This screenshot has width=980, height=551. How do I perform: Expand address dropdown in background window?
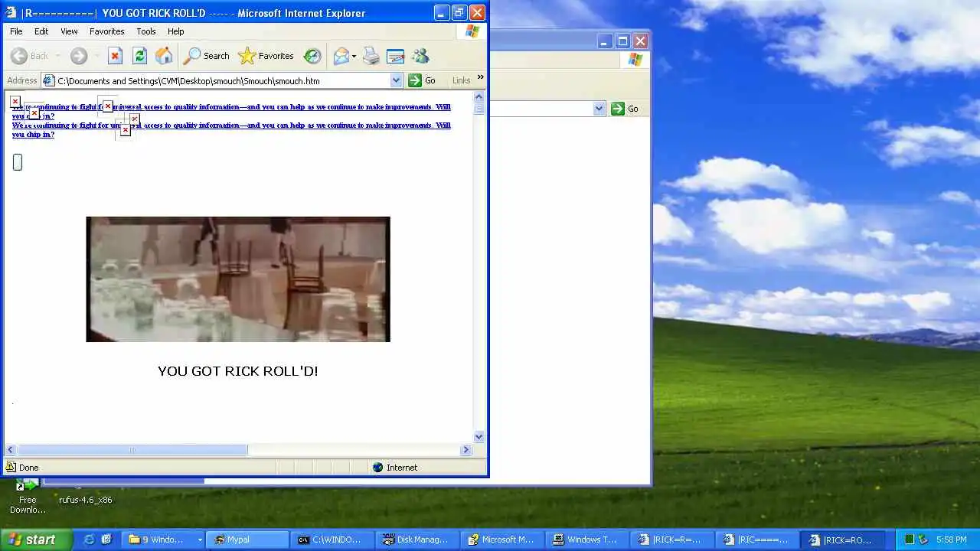[599, 109]
